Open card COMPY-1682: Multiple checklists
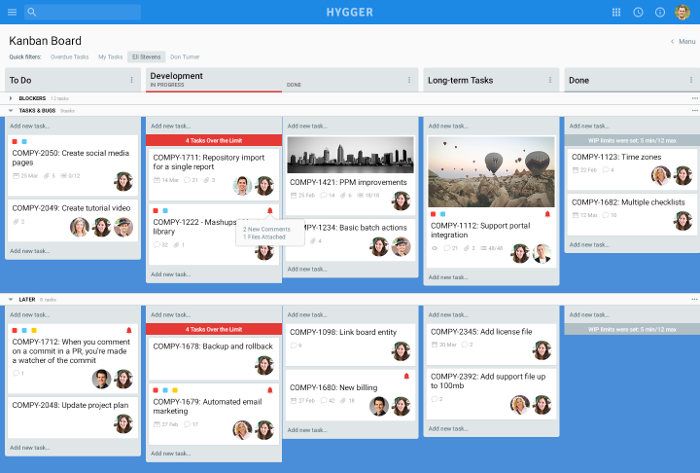Viewport: 700px width, 473px height. [x=632, y=214]
